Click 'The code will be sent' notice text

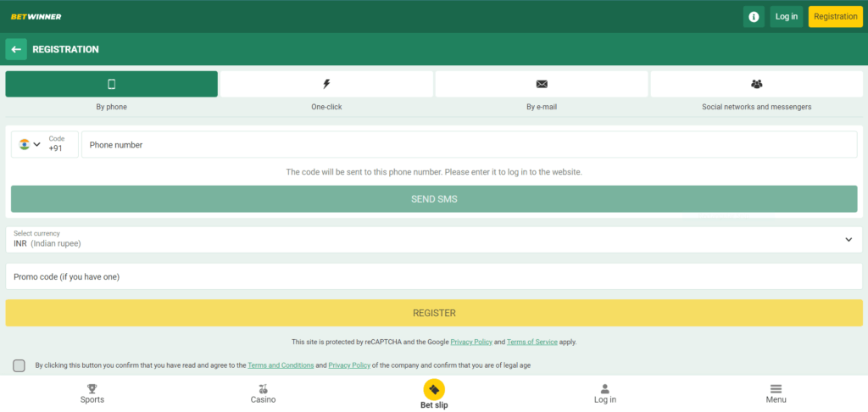point(434,172)
